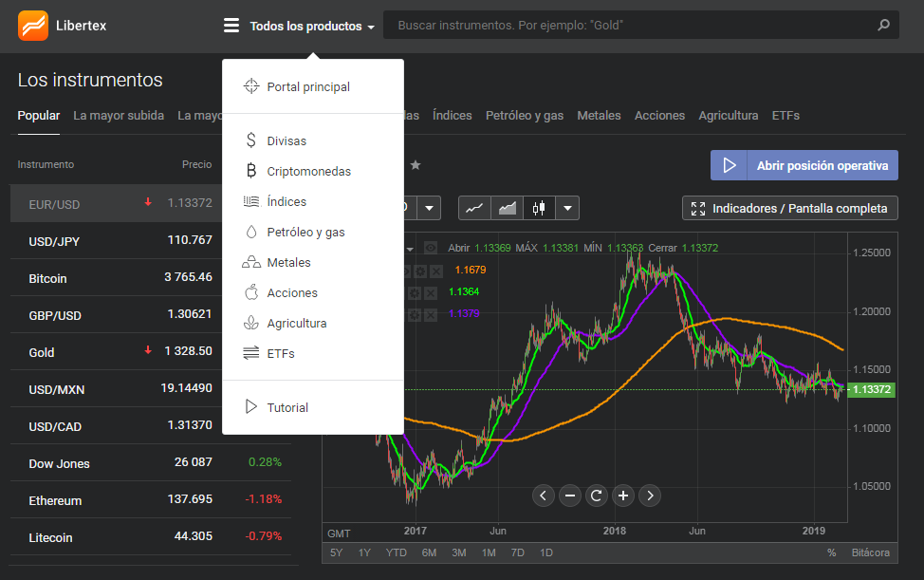Switch to La mayor subida tab
The height and width of the screenshot is (580, 924).
[x=119, y=116]
